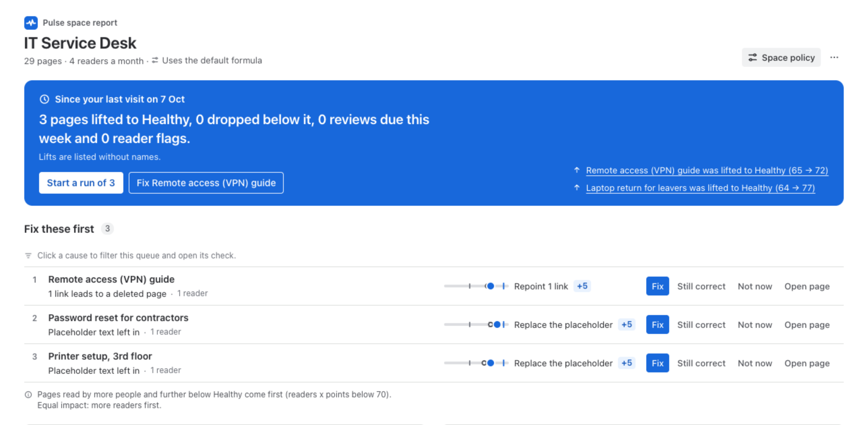The width and height of the screenshot is (868, 425).
Task: Mark Remote access (VPN) guide Still correct
Action: (701, 286)
